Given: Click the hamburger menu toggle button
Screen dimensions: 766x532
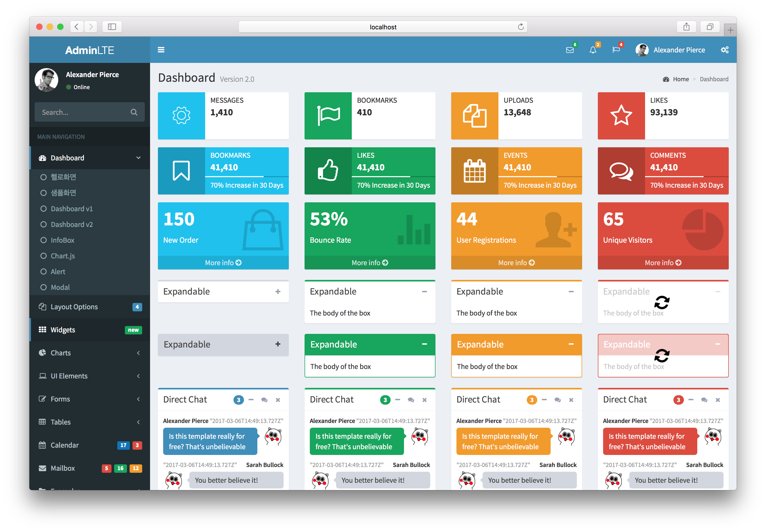Looking at the screenshot, I should (x=161, y=50).
